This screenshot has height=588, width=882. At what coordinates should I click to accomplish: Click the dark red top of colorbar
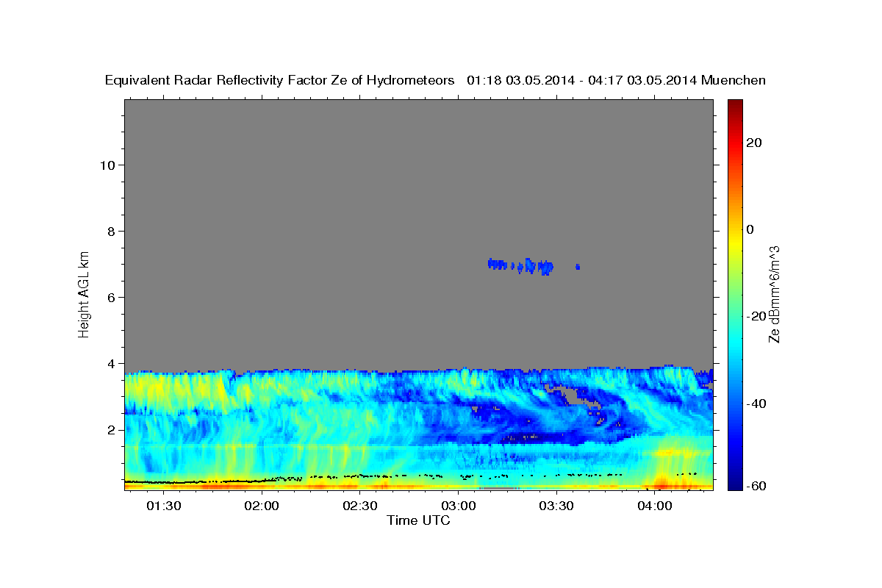click(734, 104)
